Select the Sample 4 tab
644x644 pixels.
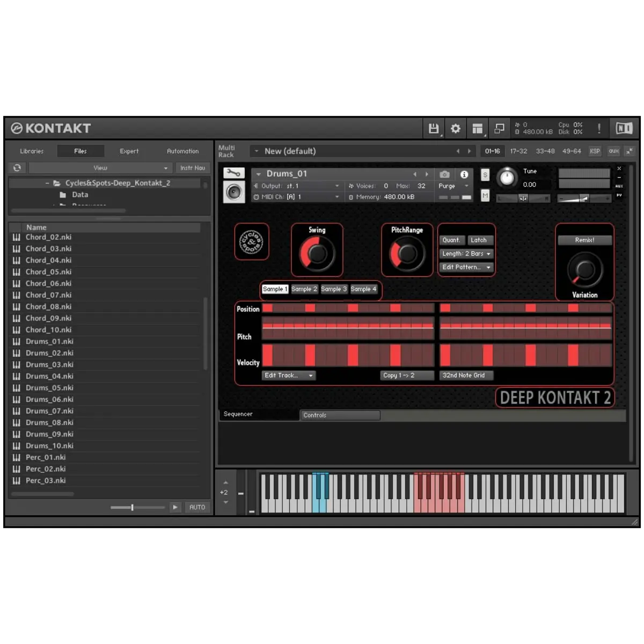364,289
